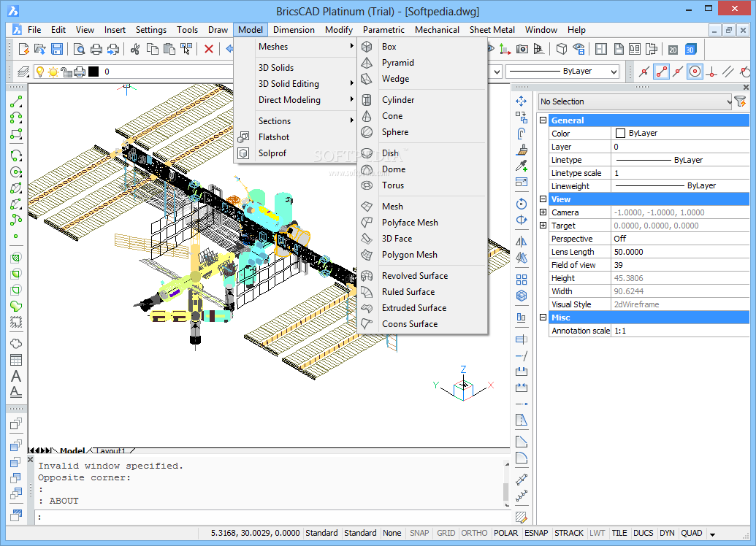
Task: Toggle the Center snap button
Action: [695, 72]
